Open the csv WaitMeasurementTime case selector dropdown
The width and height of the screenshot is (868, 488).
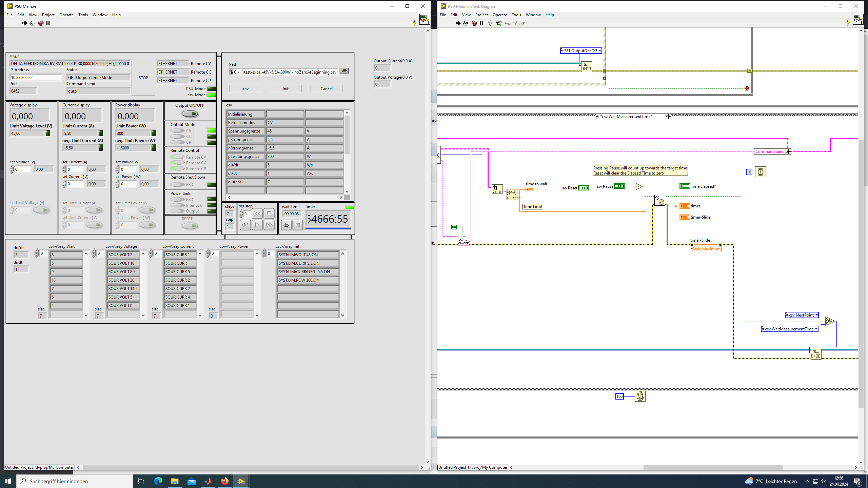666,117
